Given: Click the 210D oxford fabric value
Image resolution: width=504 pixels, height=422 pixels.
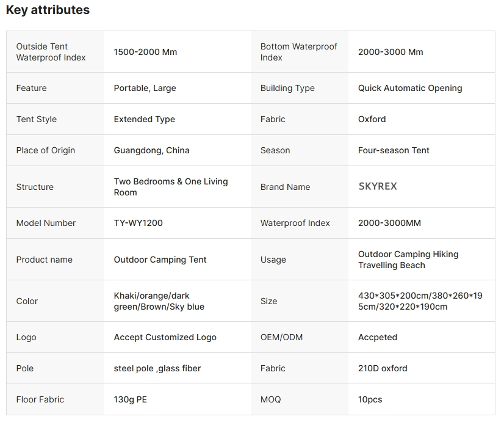Looking at the screenshot, I should (383, 368).
